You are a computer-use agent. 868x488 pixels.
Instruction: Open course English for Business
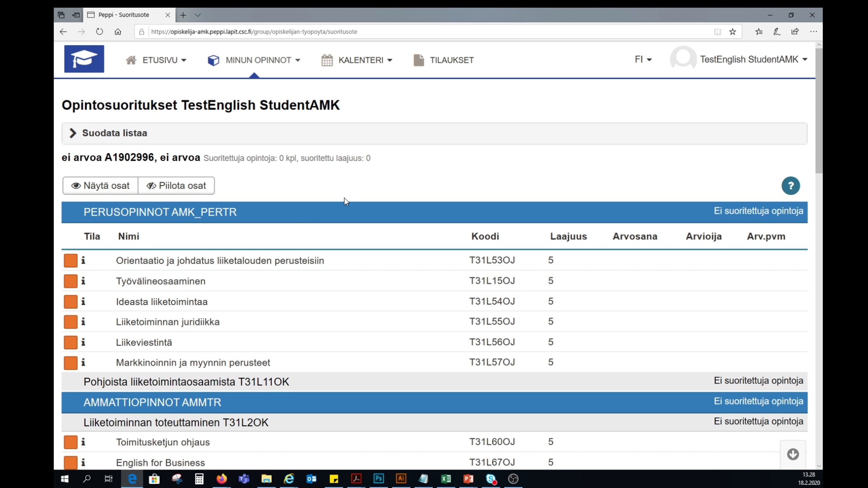tap(160, 463)
